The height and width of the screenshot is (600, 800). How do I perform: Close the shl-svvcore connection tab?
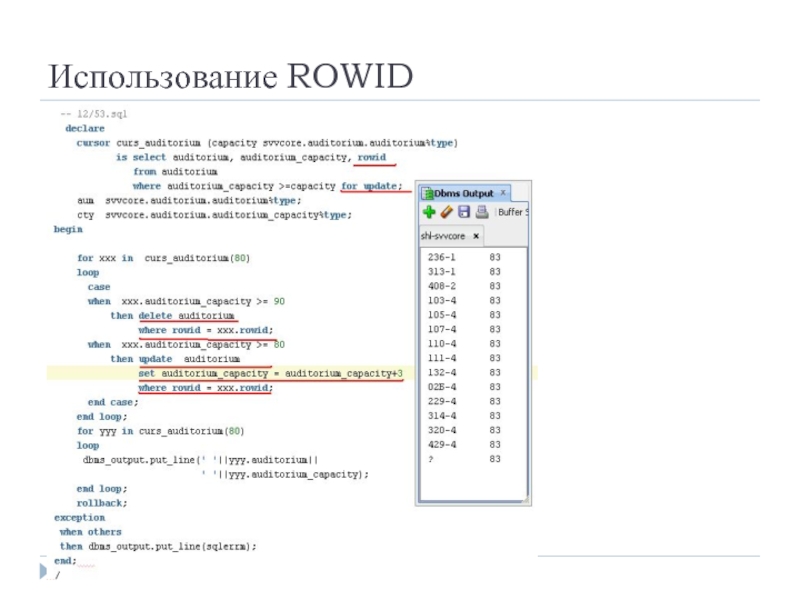476,236
